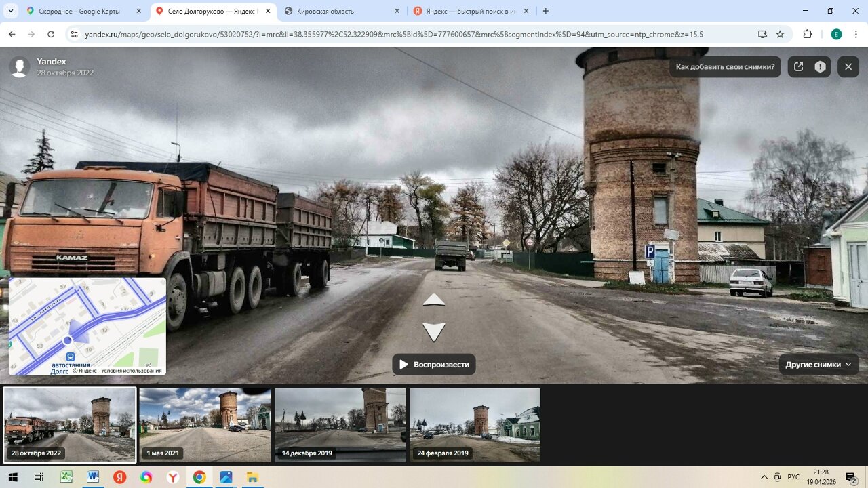Expand the Другие снимки dropdown
The height and width of the screenshot is (488, 868).
[818, 364]
